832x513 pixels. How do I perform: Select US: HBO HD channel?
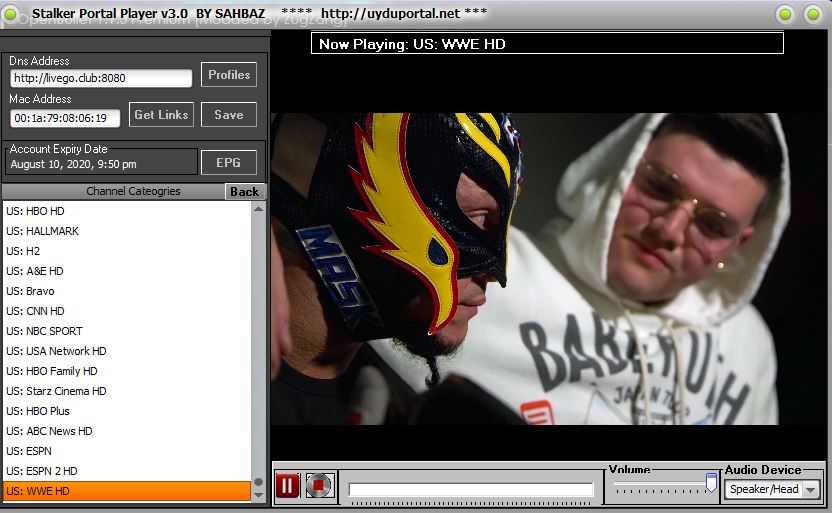click(127, 211)
